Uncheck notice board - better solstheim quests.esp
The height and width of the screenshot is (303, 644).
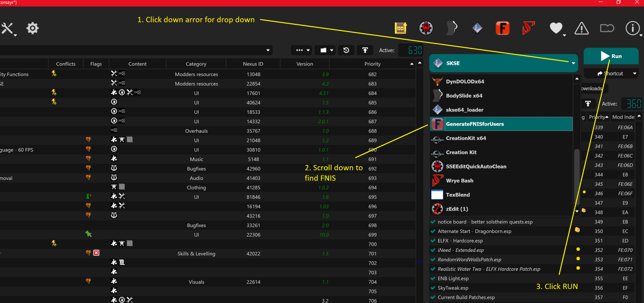pyautogui.click(x=433, y=222)
